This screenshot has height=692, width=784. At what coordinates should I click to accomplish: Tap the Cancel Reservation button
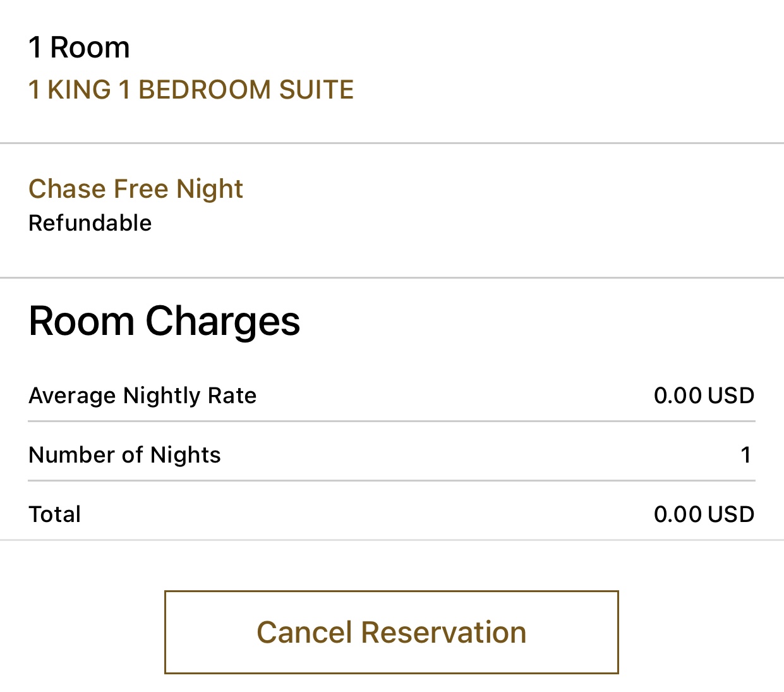pyautogui.click(x=391, y=632)
